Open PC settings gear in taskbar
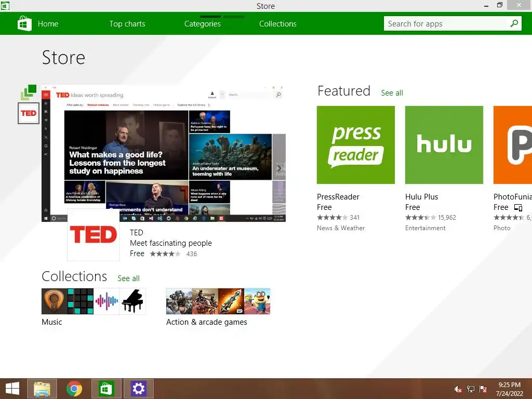Viewport: 532px width, 399px height. click(x=138, y=389)
